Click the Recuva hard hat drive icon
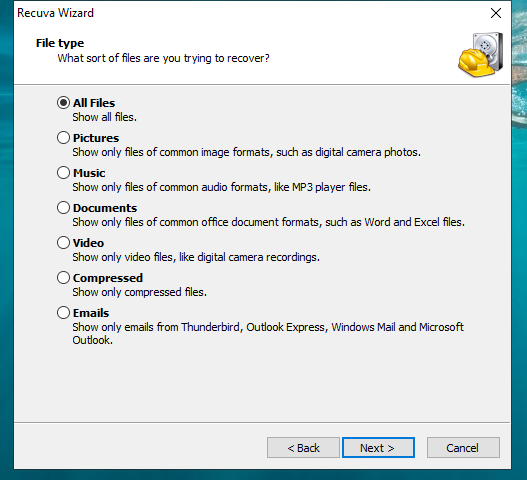This screenshot has height=480, width=527. point(481,54)
